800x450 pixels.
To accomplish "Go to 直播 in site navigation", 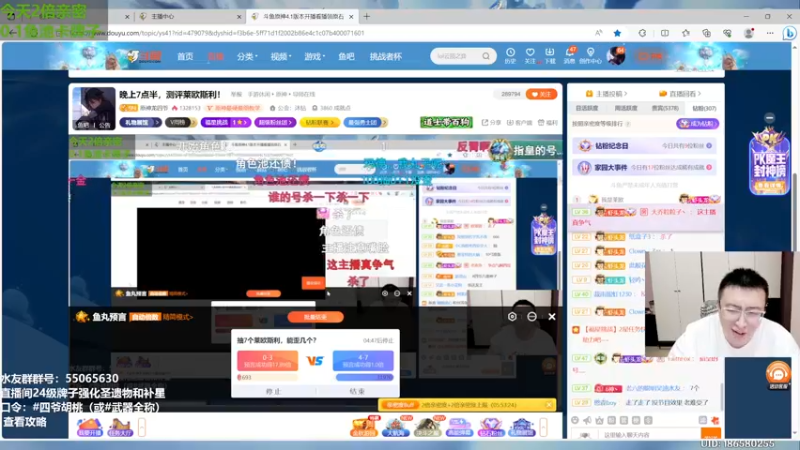I will [x=215, y=57].
